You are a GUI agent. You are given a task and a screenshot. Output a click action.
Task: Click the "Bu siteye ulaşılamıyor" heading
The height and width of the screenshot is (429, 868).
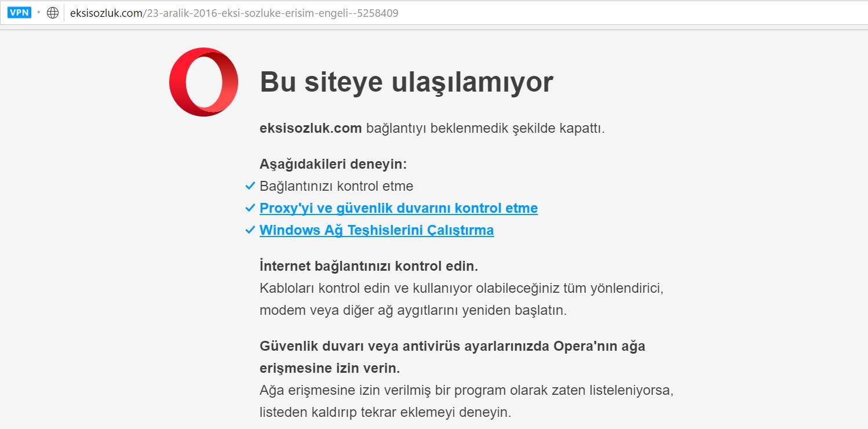pyautogui.click(x=406, y=82)
